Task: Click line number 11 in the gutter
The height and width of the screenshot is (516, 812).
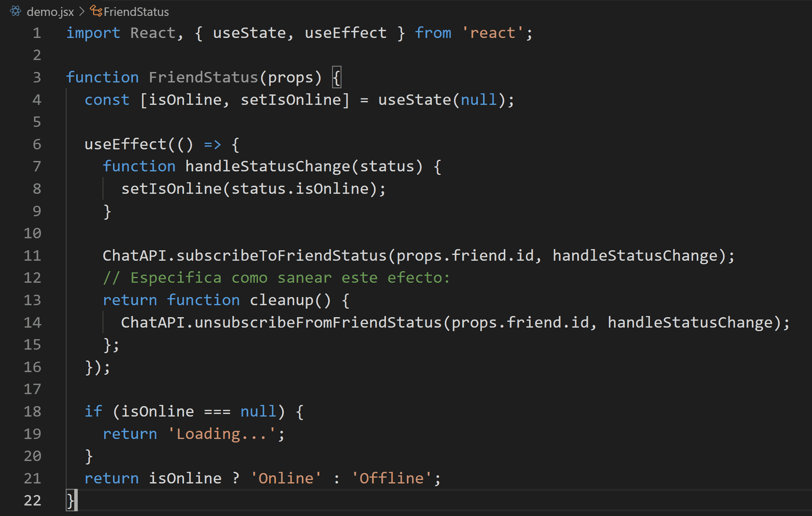Action: (x=32, y=255)
